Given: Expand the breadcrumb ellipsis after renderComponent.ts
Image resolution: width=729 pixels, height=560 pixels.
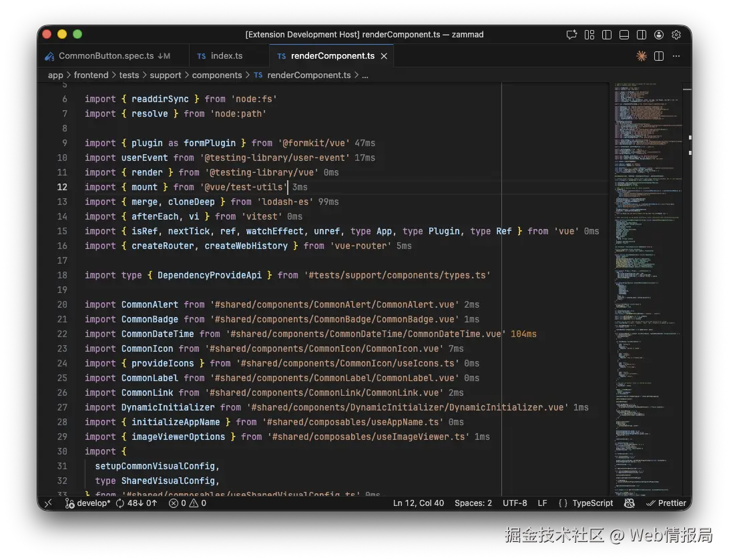Looking at the screenshot, I should 364,75.
